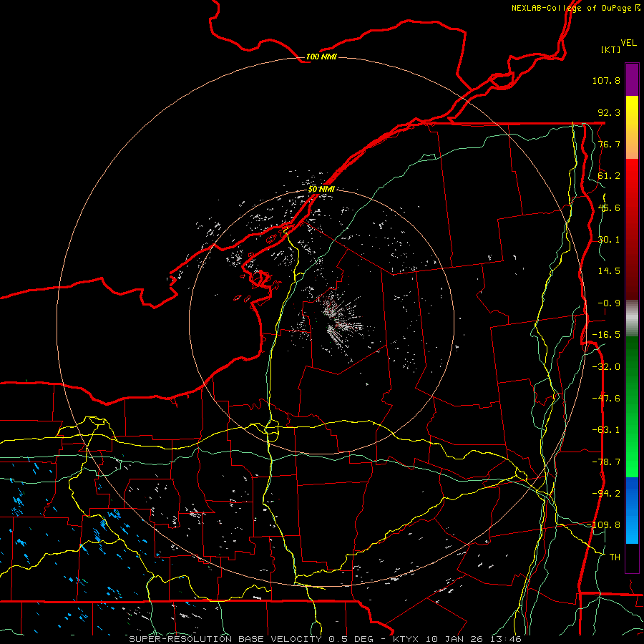Click the 92.3 value on the velocity scale

[x=609, y=112]
